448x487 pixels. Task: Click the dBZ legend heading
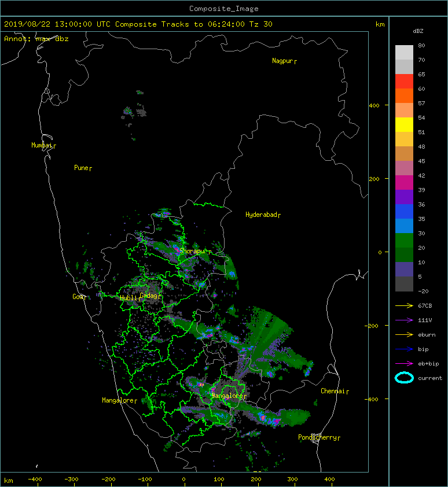(418, 31)
